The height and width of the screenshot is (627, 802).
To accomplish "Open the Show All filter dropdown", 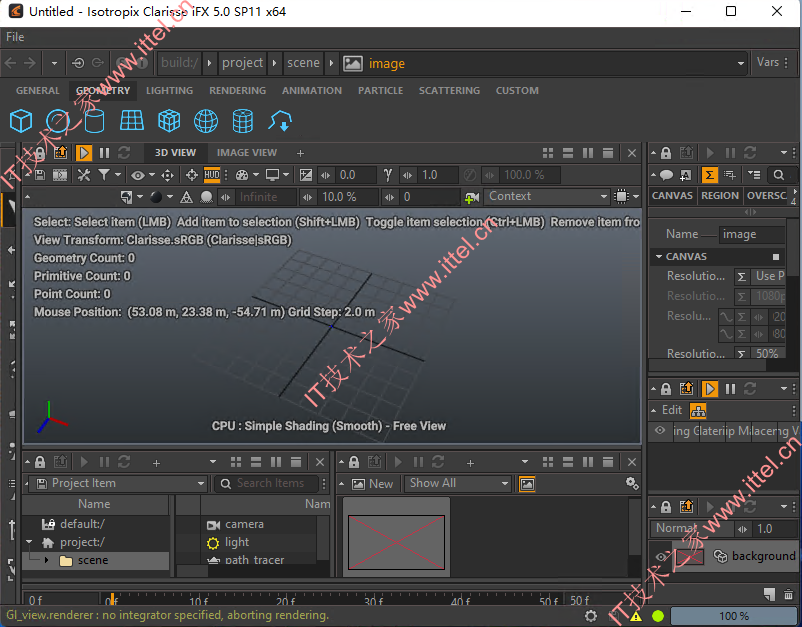I will click(458, 484).
